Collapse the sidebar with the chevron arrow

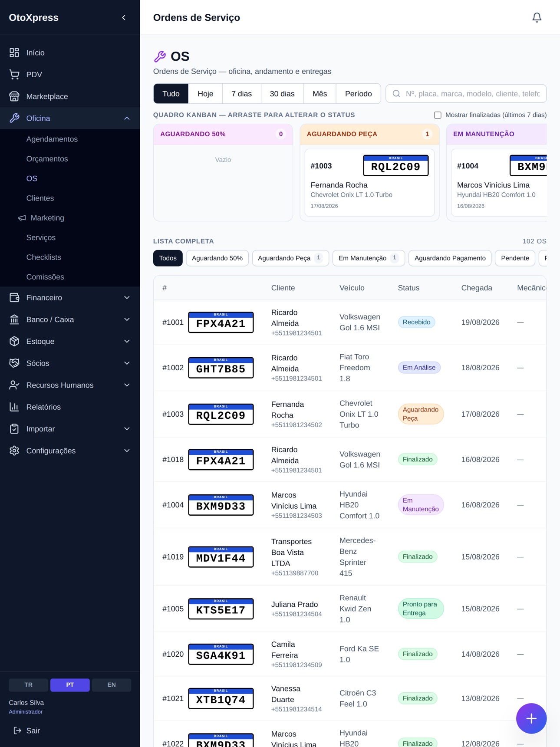(x=124, y=17)
